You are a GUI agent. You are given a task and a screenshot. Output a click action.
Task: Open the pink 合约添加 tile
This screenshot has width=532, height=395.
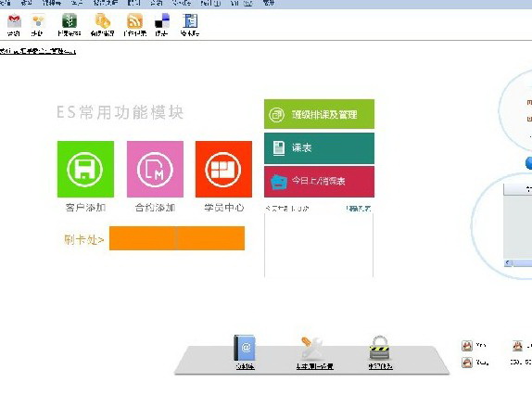tap(155, 169)
